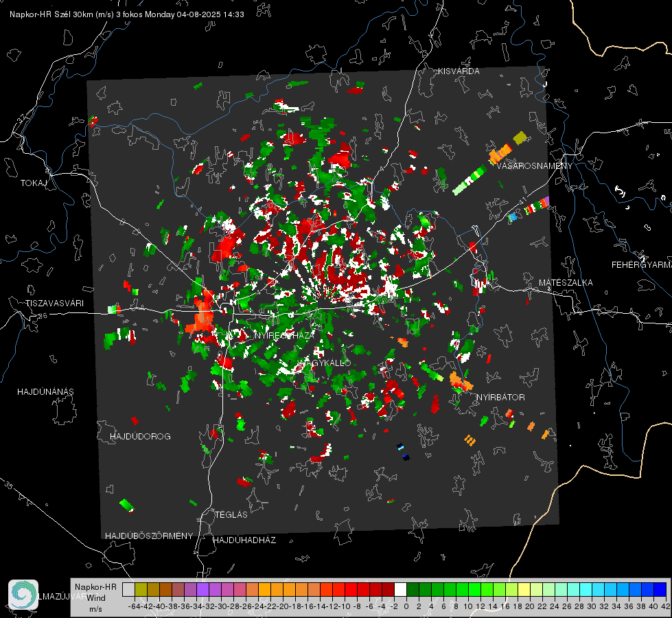Pick the red swatch between -10 and -8

point(351,589)
